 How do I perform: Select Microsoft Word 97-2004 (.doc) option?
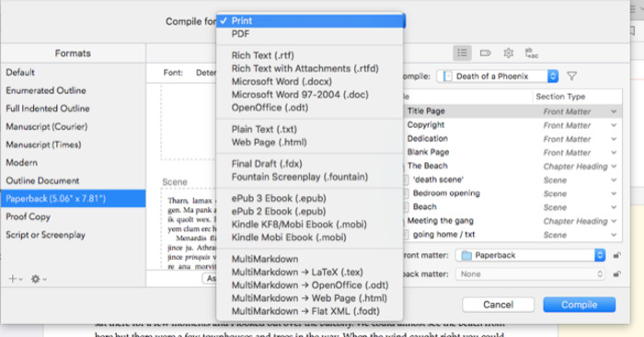pos(311,95)
